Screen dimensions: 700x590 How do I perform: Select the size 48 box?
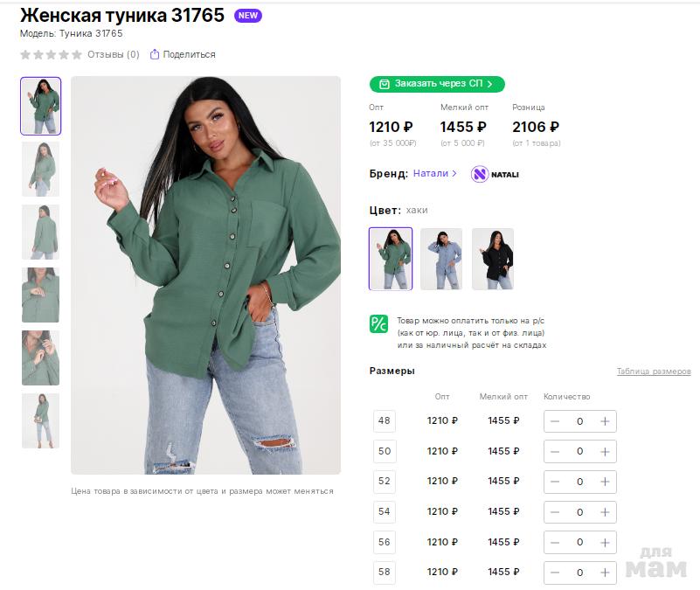[385, 421]
